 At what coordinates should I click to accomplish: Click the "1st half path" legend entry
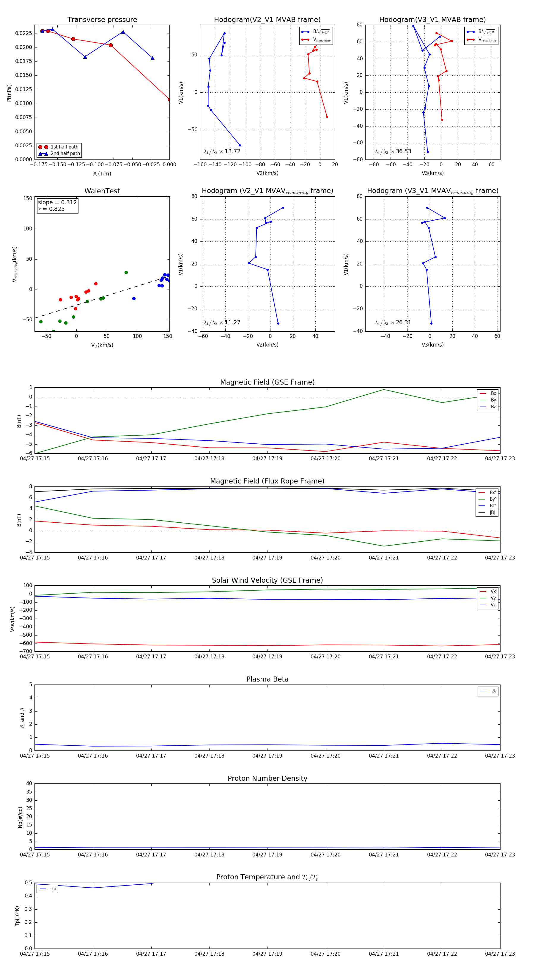(x=59, y=147)
